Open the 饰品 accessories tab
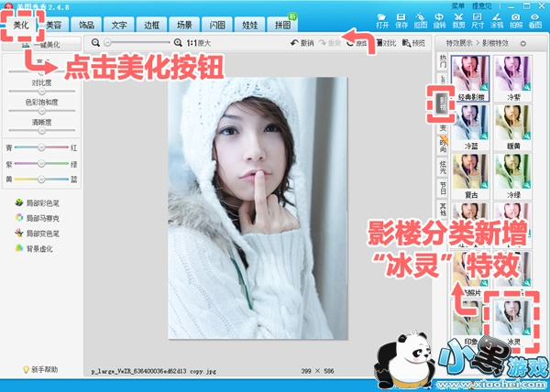This screenshot has width=550, height=392. [x=86, y=25]
